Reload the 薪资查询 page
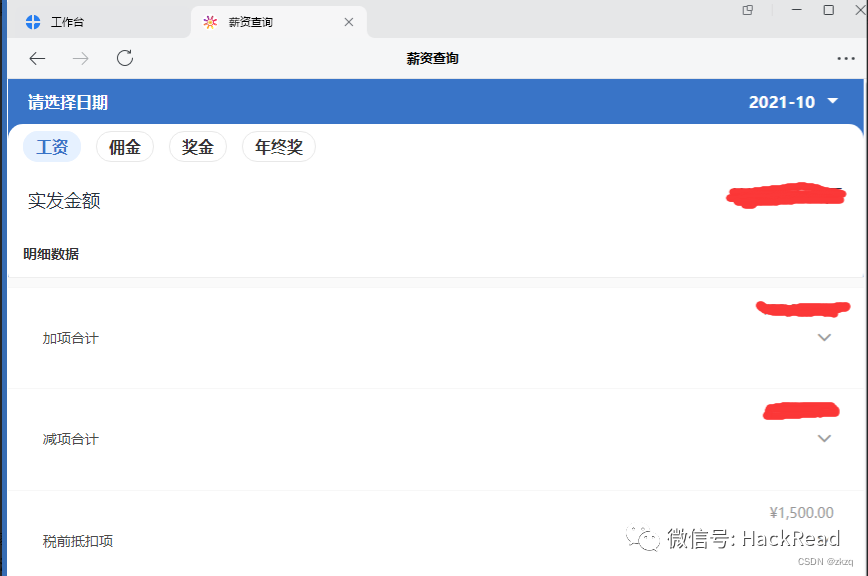 [125, 58]
